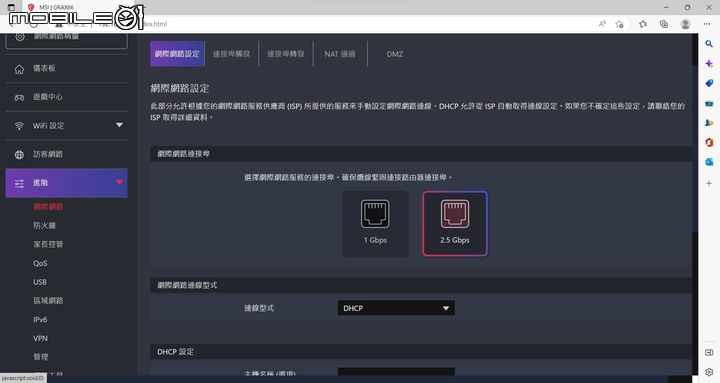Click the hide sidebar icon
This screenshot has width=720, height=383.
(709, 352)
